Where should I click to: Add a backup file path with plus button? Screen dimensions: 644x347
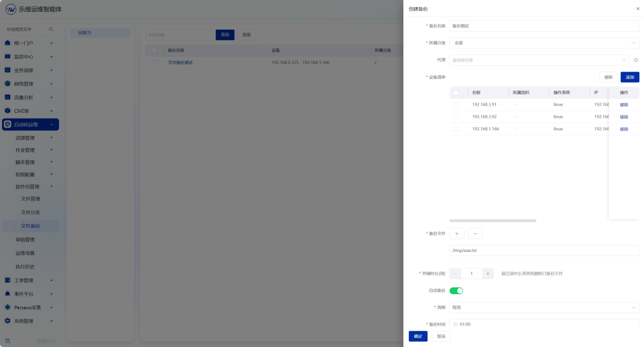[x=456, y=234]
